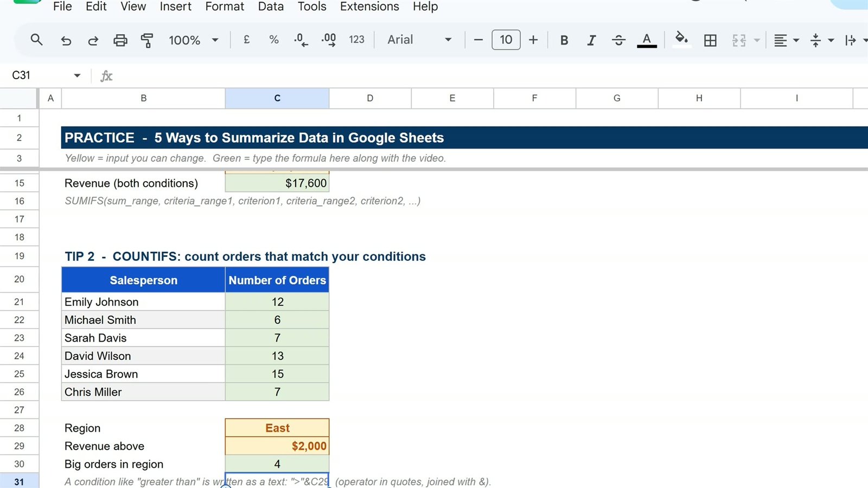Open the fill color picker
Viewport: 868px width, 488px height.
point(681,40)
